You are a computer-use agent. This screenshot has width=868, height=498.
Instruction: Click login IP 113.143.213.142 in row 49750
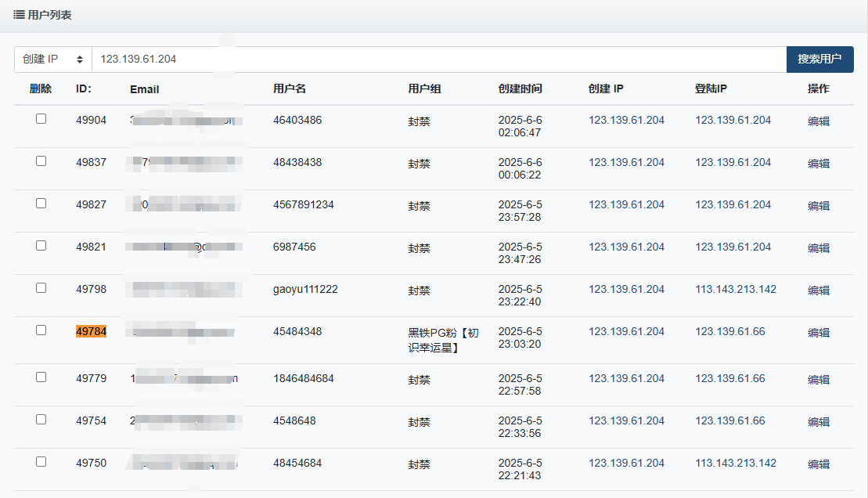pos(736,463)
